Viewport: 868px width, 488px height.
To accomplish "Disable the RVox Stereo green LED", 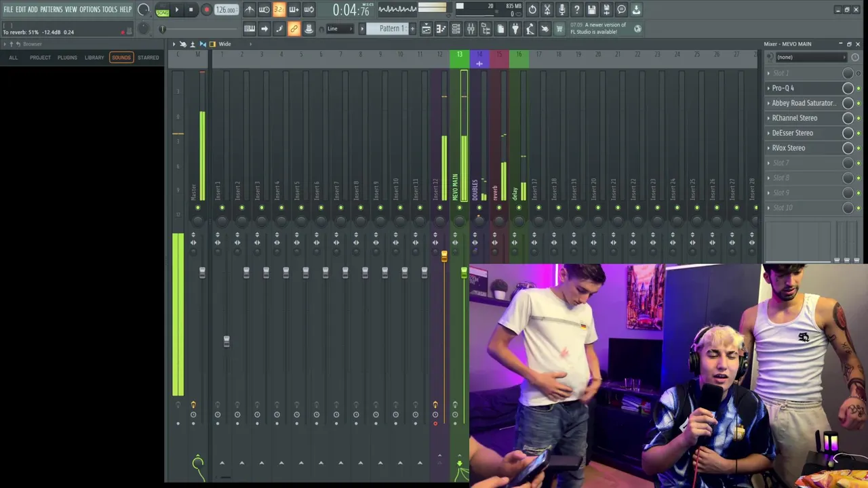I will point(859,148).
